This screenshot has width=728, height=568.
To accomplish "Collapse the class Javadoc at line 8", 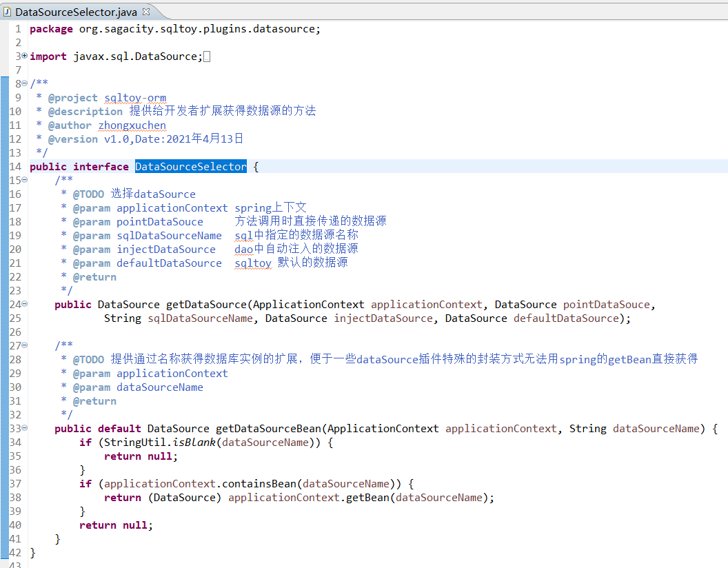I will coord(25,83).
